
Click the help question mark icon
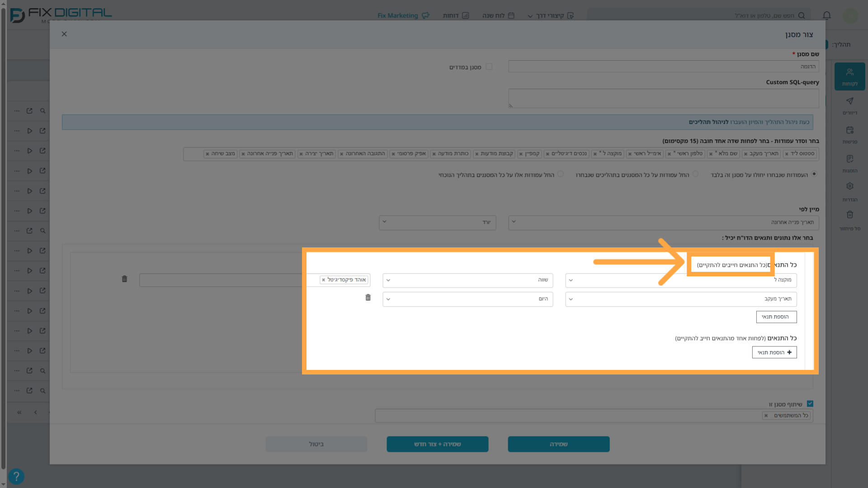(16, 476)
